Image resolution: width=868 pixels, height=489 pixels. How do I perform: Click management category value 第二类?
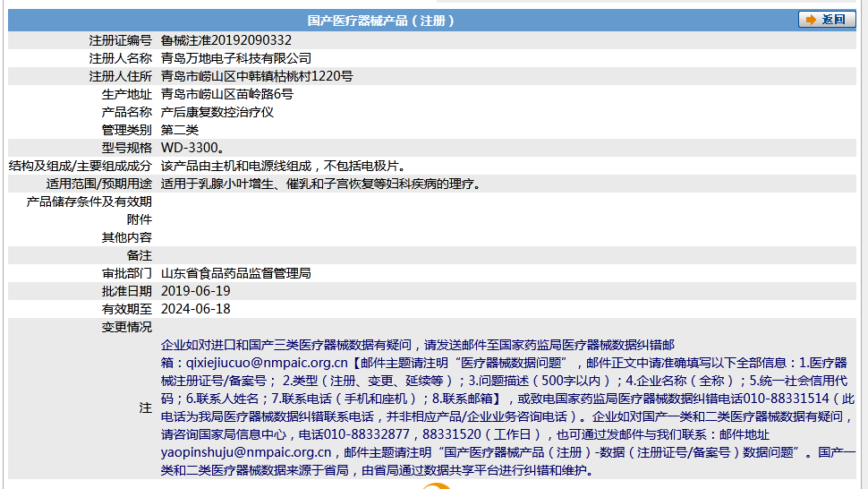[179, 130]
